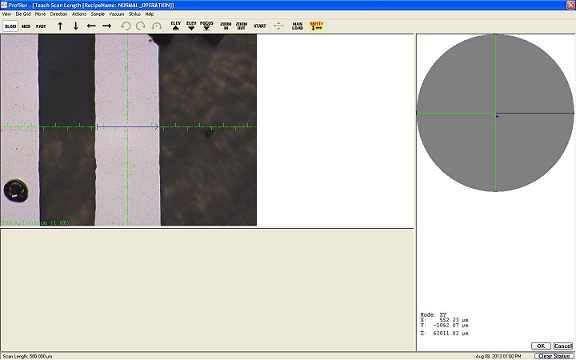Click the Clear Status button
Image resolution: width=576 pixels, height=360 pixels.
pos(553,356)
